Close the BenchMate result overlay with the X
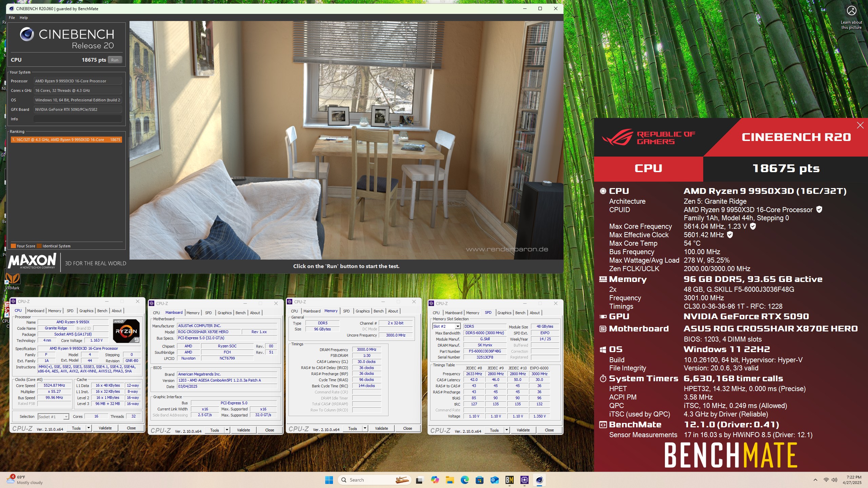 [x=860, y=125]
